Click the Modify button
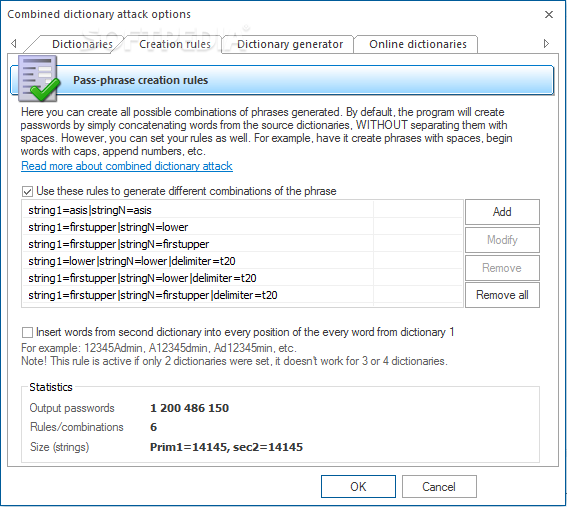This screenshot has height=507, width=567. click(502, 240)
